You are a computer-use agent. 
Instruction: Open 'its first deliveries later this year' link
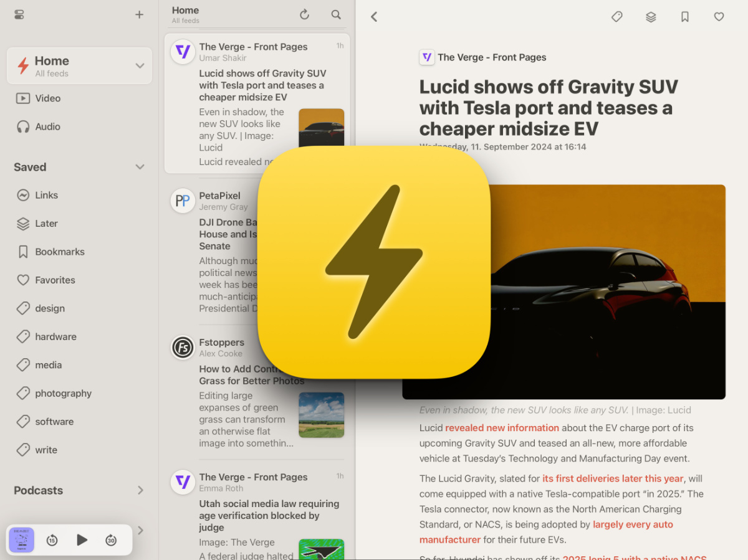point(613,478)
